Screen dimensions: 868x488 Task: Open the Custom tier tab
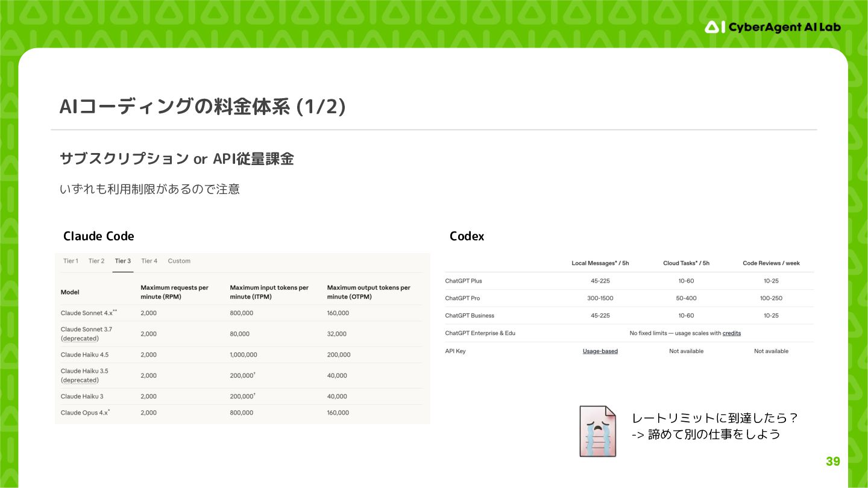179,261
